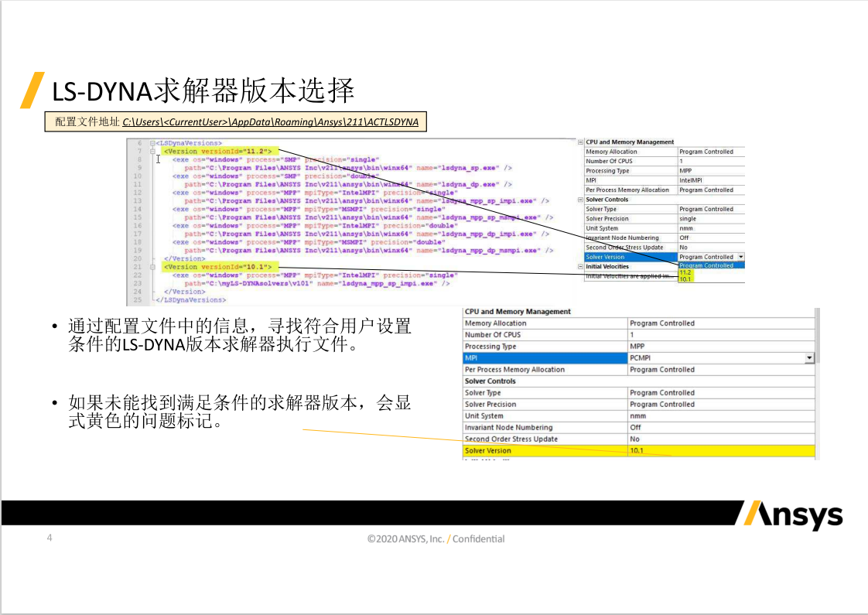This screenshot has width=868, height=615.
Task: Open the MPI dropdown arrow next to PCMPI
Action: pos(809,358)
